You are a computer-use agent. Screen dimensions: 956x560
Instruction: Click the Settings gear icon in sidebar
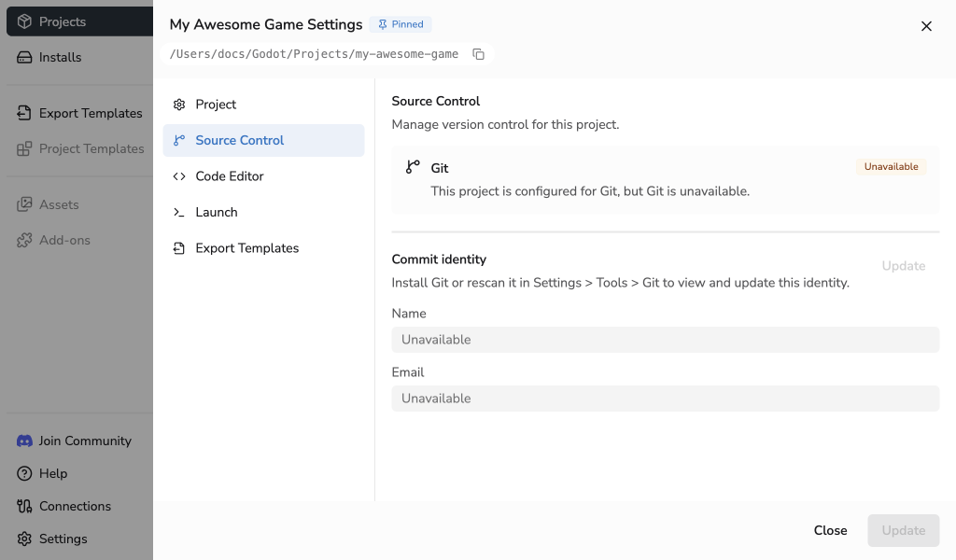[x=24, y=539]
